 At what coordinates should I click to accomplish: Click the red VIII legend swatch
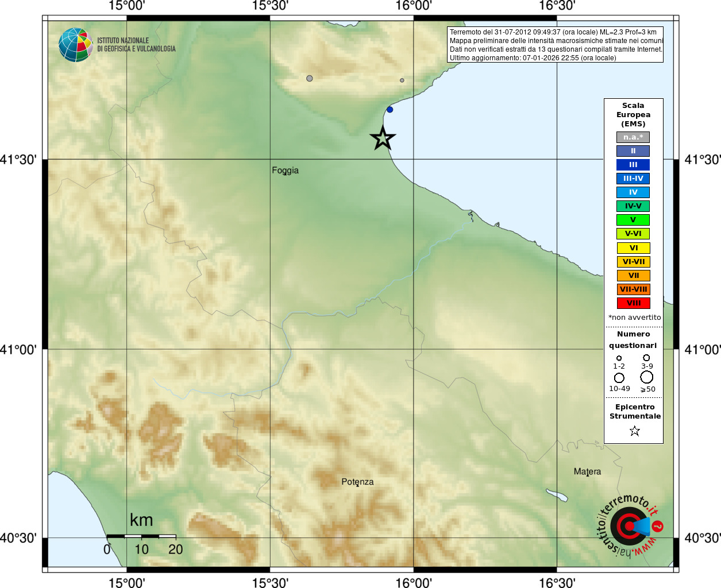[x=633, y=303]
